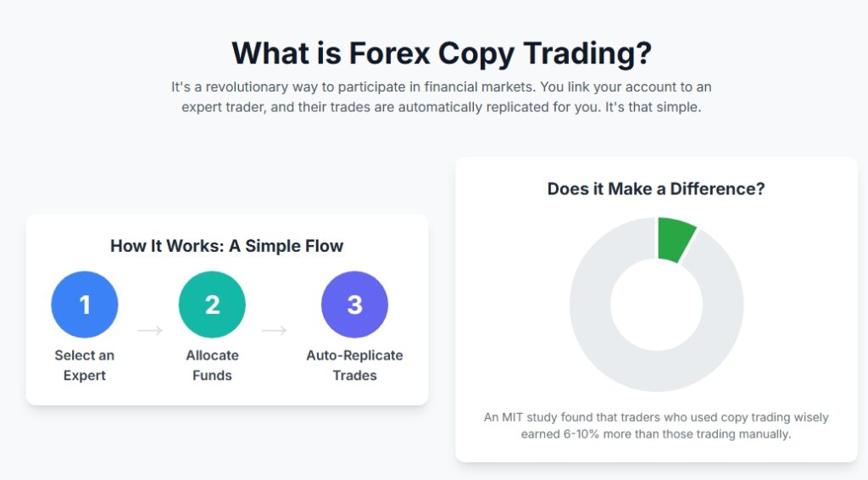Click the teal step 2 circle
Viewport: 868px width, 480px height.
tap(212, 304)
